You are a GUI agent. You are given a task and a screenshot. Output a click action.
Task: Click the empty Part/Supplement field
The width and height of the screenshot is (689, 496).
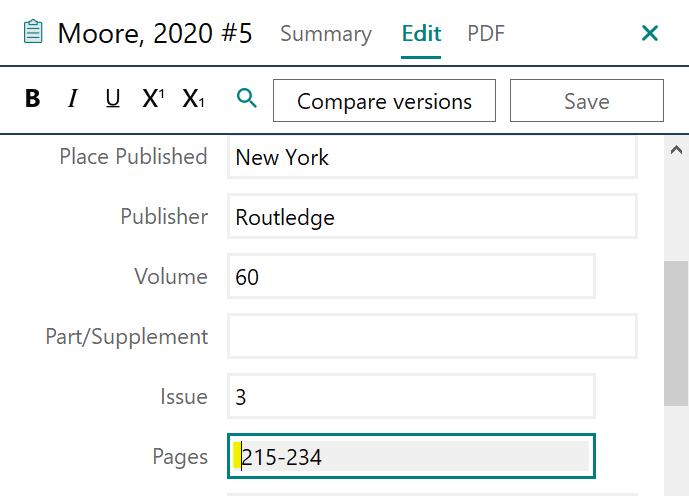coord(432,336)
